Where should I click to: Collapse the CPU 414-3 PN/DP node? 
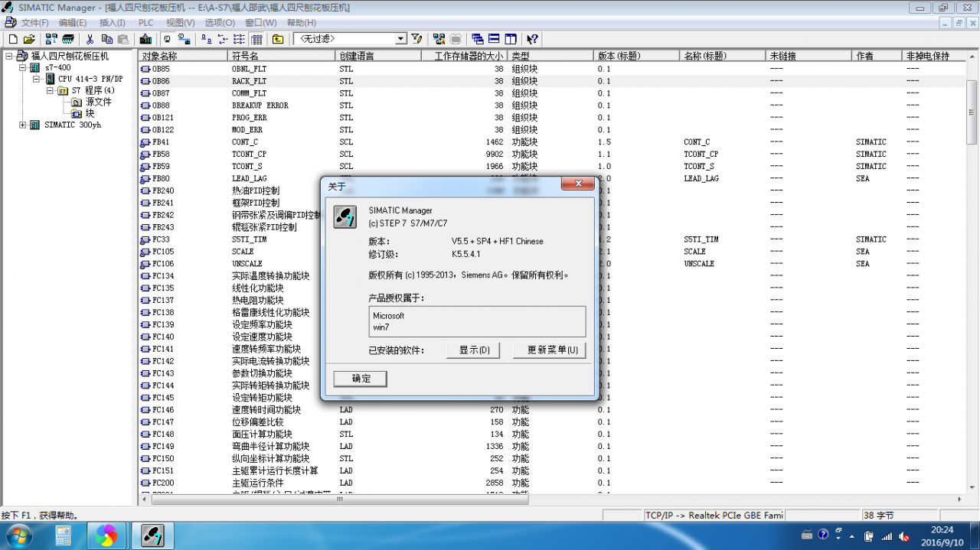click(x=36, y=79)
